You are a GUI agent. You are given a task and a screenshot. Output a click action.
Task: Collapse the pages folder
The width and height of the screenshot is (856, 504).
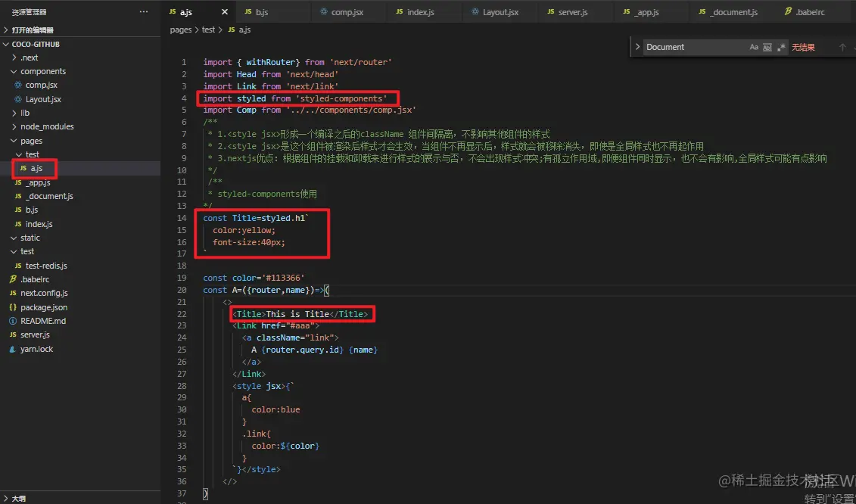tap(81, 141)
